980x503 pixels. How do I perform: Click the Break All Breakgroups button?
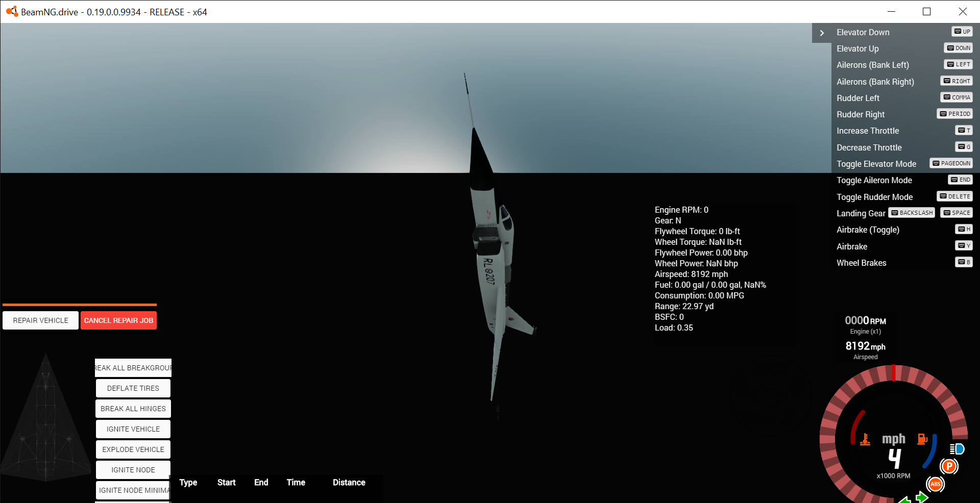(x=133, y=368)
